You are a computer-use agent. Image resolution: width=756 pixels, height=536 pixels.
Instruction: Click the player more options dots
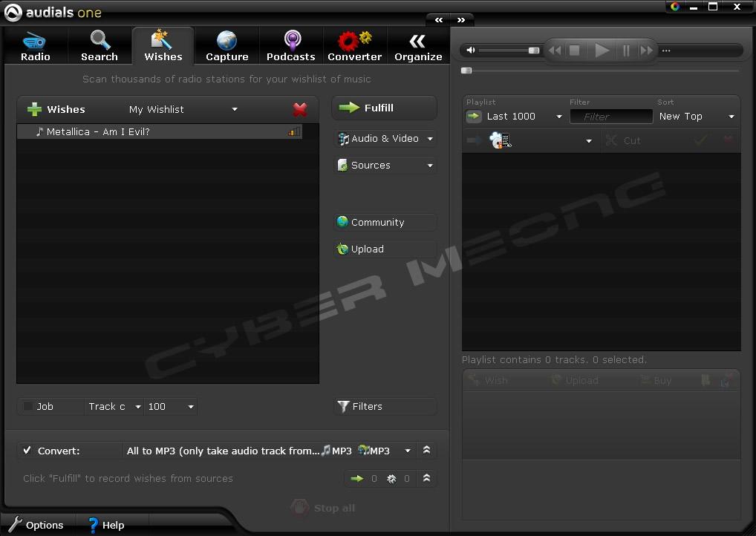666,50
